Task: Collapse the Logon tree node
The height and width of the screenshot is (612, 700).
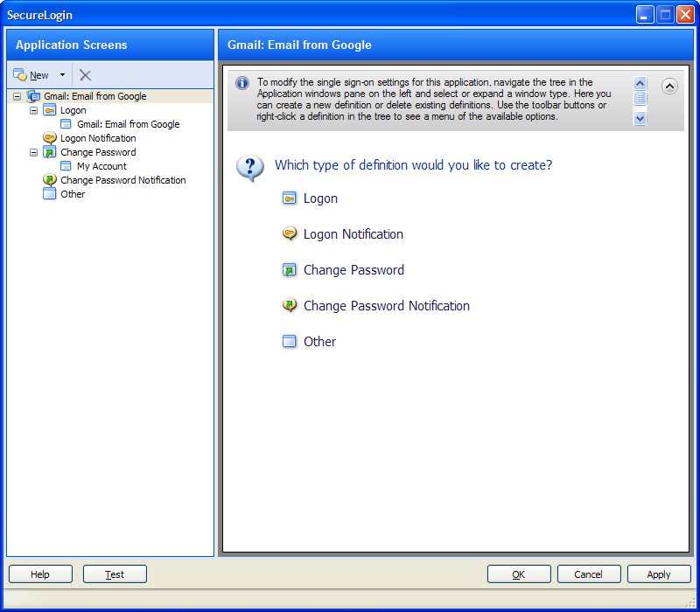Action: pyautogui.click(x=34, y=110)
